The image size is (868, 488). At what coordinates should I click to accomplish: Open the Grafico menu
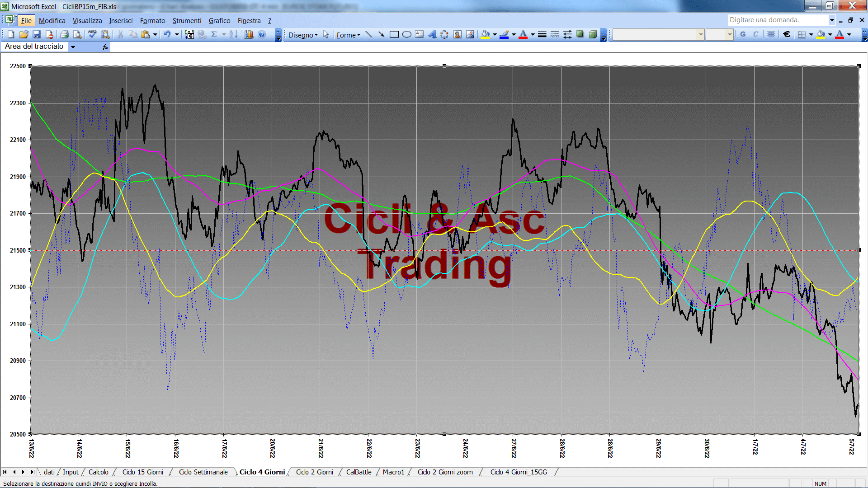click(x=219, y=20)
